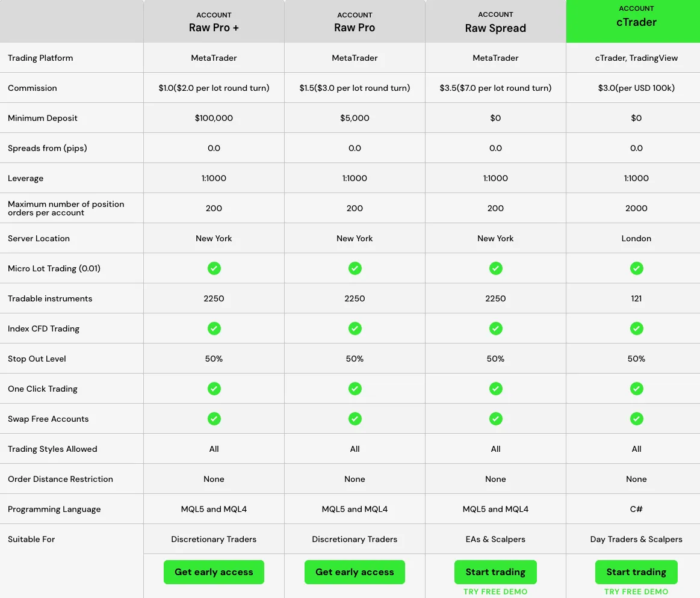Open Try Free Demo link under cTrader

[637, 592]
